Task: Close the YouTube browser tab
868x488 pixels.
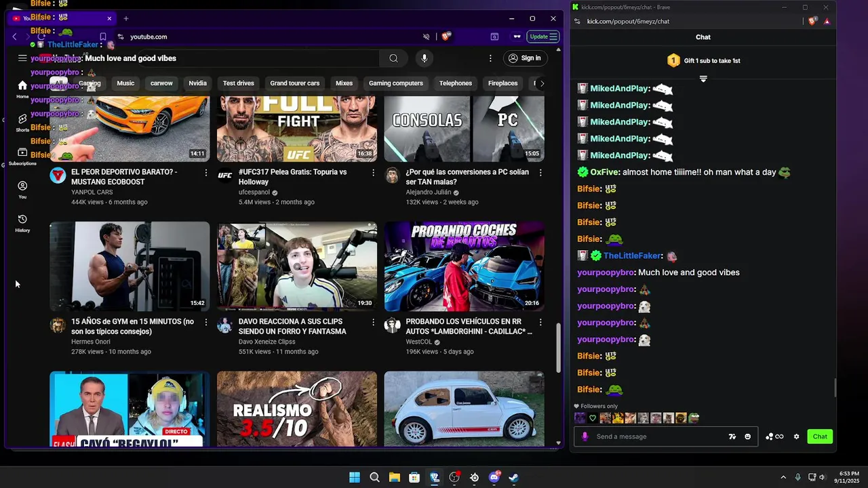Action: coord(109,18)
